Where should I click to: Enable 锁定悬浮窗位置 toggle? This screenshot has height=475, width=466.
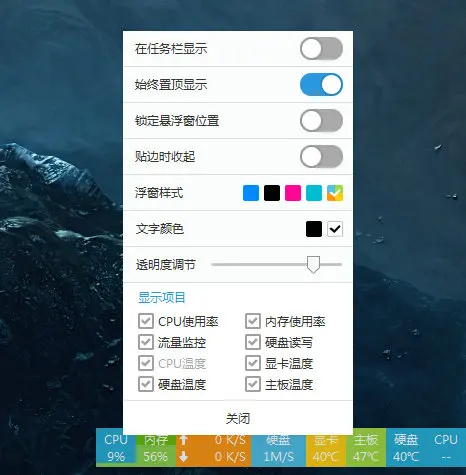pyautogui.click(x=321, y=121)
